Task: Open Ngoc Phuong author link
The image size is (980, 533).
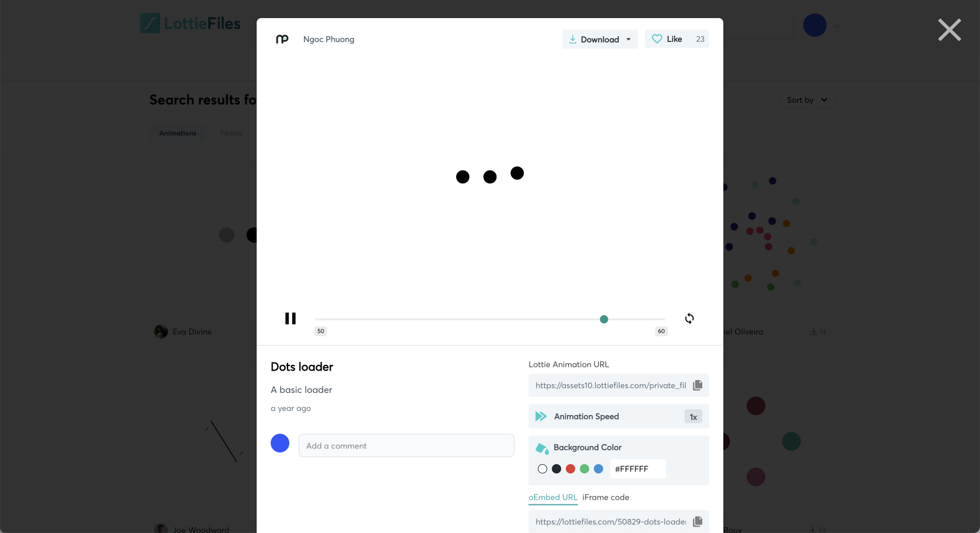Action: tap(328, 39)
